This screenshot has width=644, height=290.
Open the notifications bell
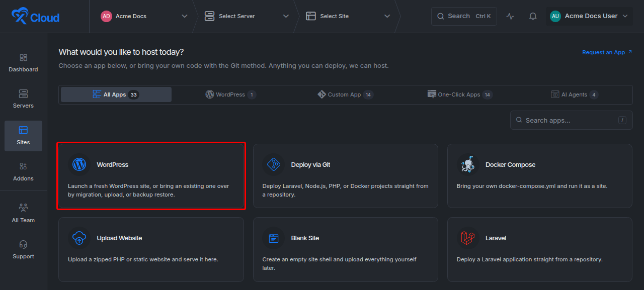[533, 16]
